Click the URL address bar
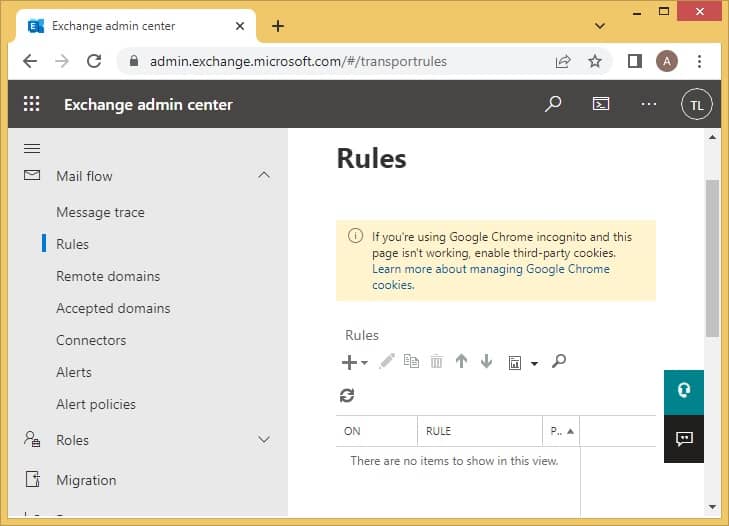The width and height of the screenshot is (729, 526). pyautogui.click(x=298, y=61)
